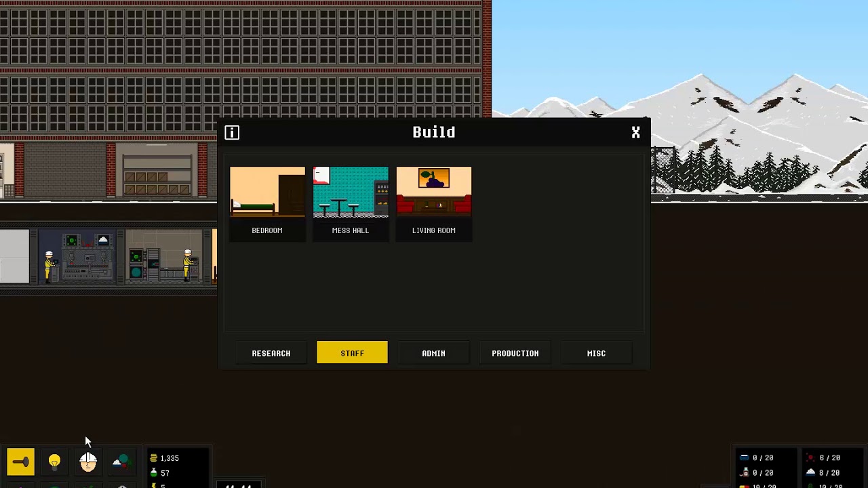Click the gold coins money icon
The height and width of the screenshot is (488, 868).
click(154, 458)
